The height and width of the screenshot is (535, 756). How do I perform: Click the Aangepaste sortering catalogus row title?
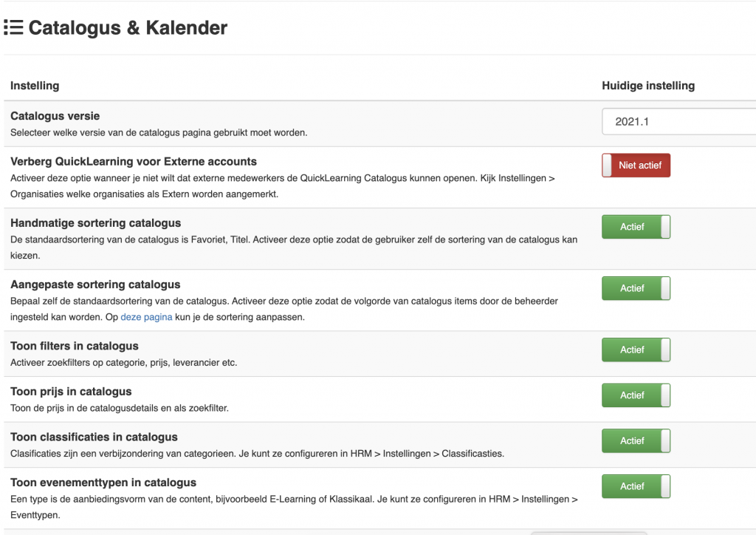coord(95,284)
